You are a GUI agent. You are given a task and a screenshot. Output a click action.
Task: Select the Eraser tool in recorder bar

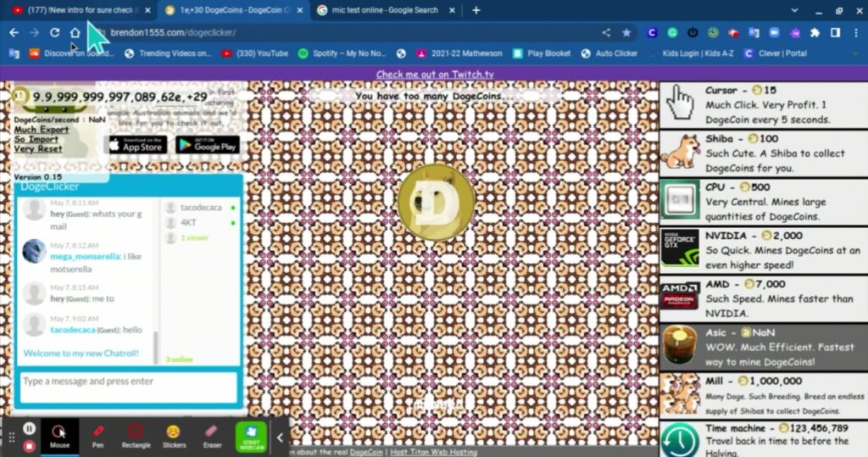[212, 436]
